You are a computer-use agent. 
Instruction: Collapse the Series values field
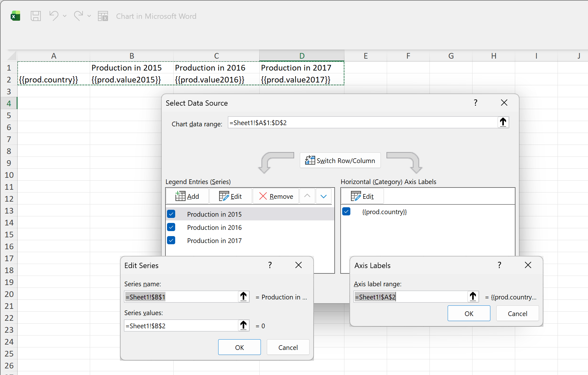(x=243, y=325)
